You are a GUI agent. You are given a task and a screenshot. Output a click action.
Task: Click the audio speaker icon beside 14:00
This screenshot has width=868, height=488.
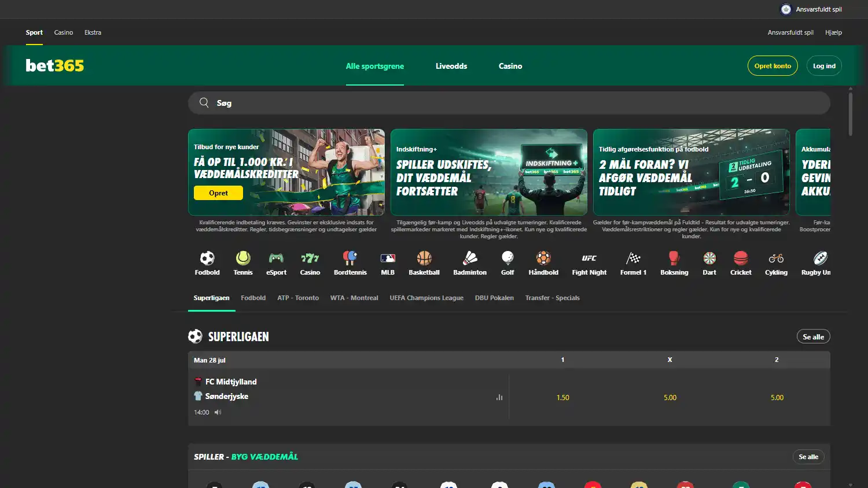(218, 412)
